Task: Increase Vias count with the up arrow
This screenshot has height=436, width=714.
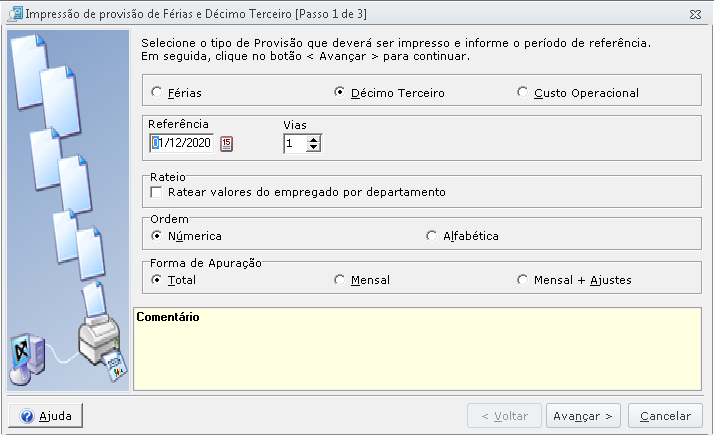Action: (x=313, y=139)
